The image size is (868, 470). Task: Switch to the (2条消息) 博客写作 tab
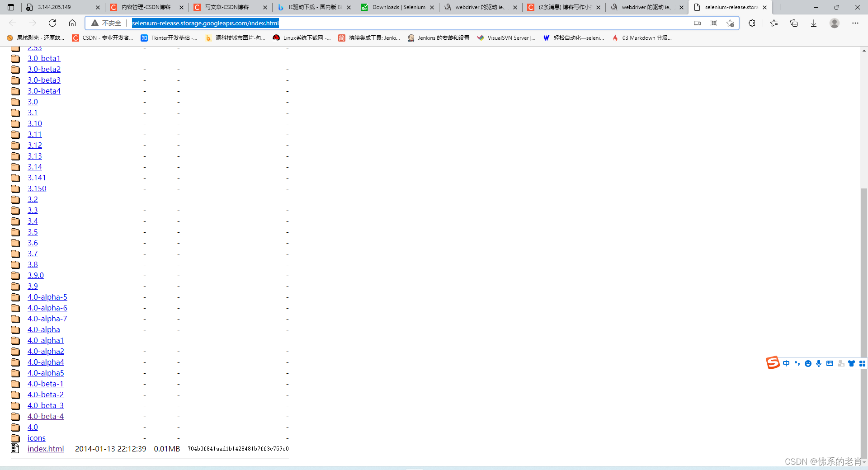pos(564,7)
